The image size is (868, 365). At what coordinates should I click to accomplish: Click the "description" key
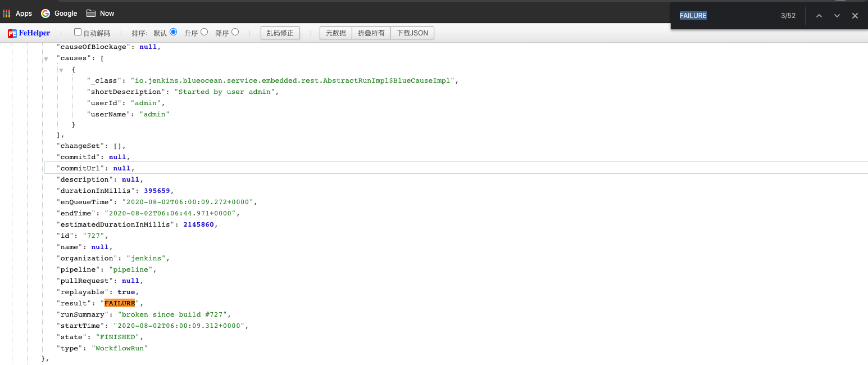pyautogui.click(x=85, y=179)
